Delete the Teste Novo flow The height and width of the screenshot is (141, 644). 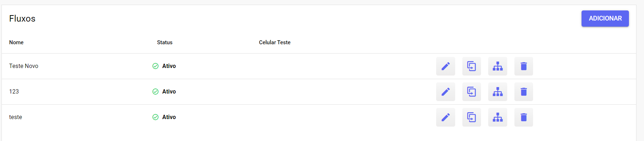click(x=524, y=66)
